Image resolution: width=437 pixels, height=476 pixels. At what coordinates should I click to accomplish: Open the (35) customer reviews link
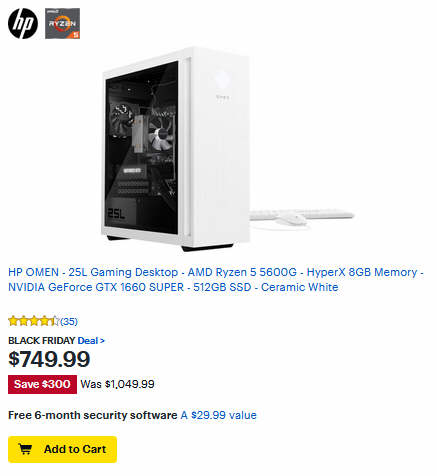(x=69, y=322)
